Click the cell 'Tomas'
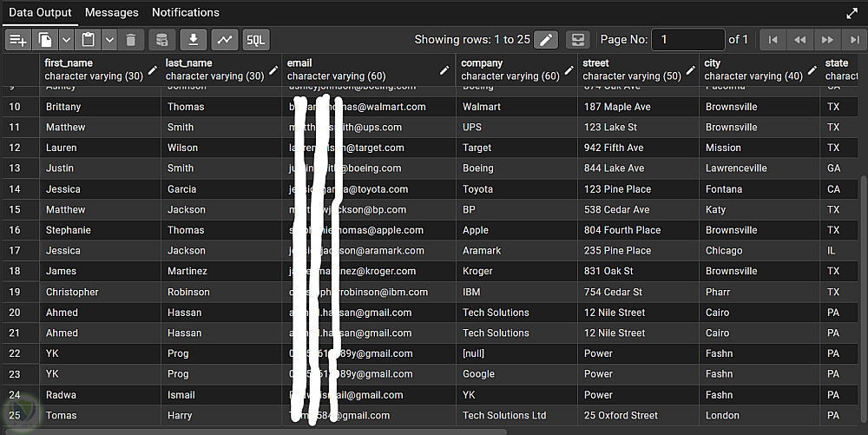The height and width of the screenshot is (435, 868). coord(100,416)
